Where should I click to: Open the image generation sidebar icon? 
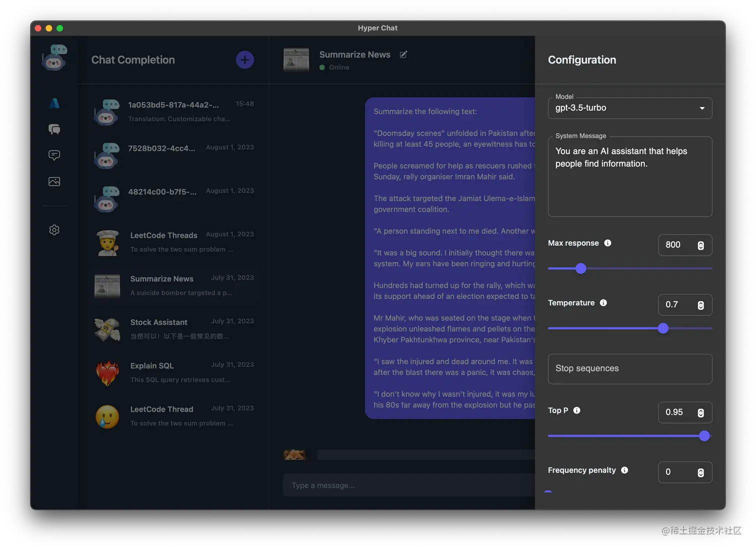(x=54, y=181)
